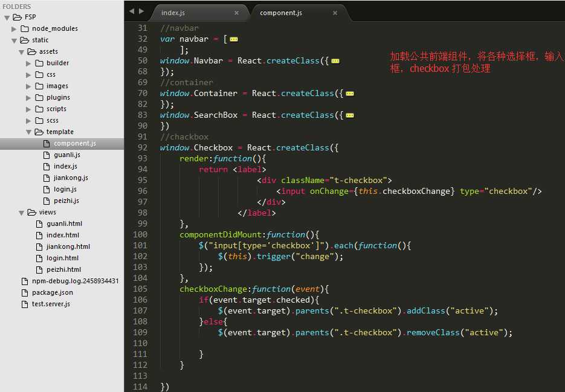Click line number 100 in the gutter

click(140, 234)
